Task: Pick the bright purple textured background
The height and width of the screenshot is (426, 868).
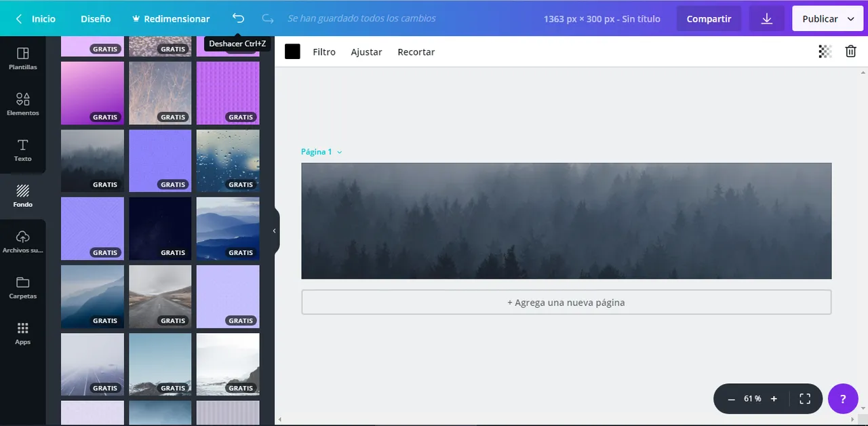Action: [228, 93]
